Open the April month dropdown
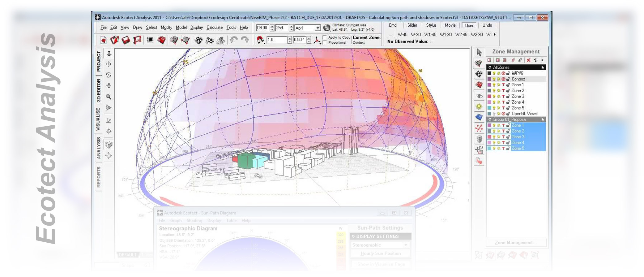Viewport: 644px width, 277px height. (x=318, y=28)
